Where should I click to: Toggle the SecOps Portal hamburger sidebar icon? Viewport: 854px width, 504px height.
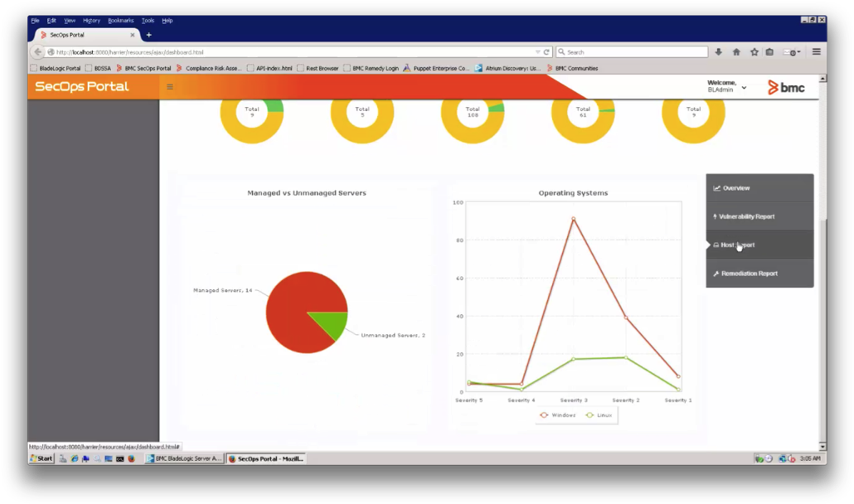[170, 86]
